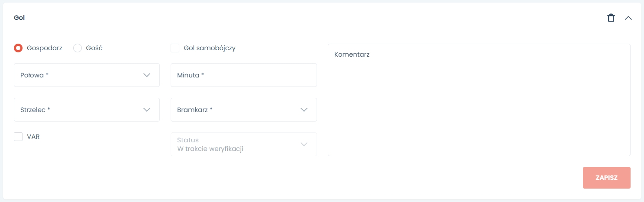The image size is (644, 202).
Task: Select the Gospodarz radio button
Action: pos(18,48)
